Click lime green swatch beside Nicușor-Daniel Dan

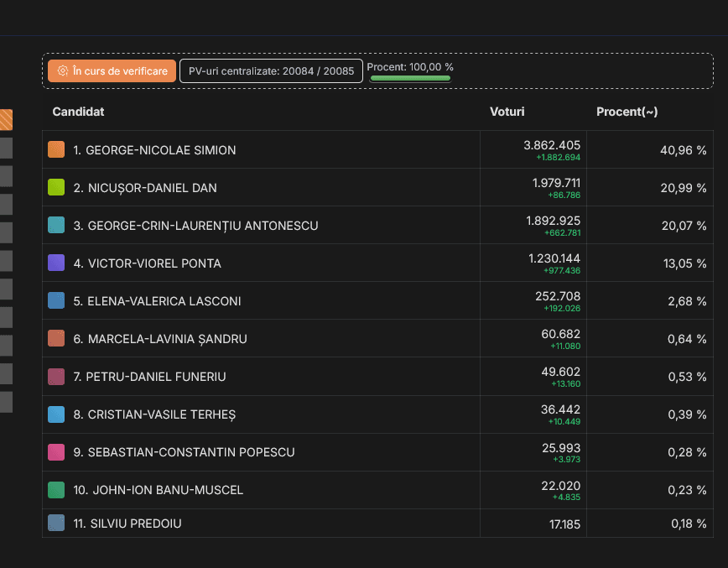[x=56, y=188]
